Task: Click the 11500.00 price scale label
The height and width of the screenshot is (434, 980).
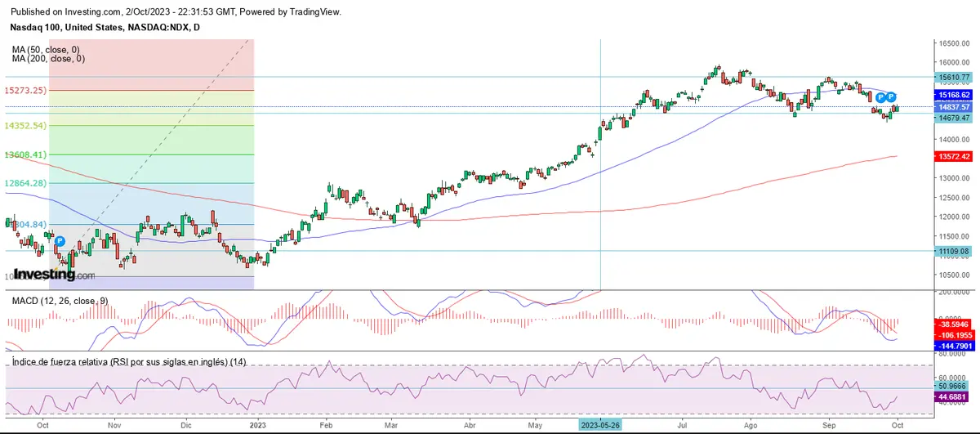Action: [x=954, y=236]
